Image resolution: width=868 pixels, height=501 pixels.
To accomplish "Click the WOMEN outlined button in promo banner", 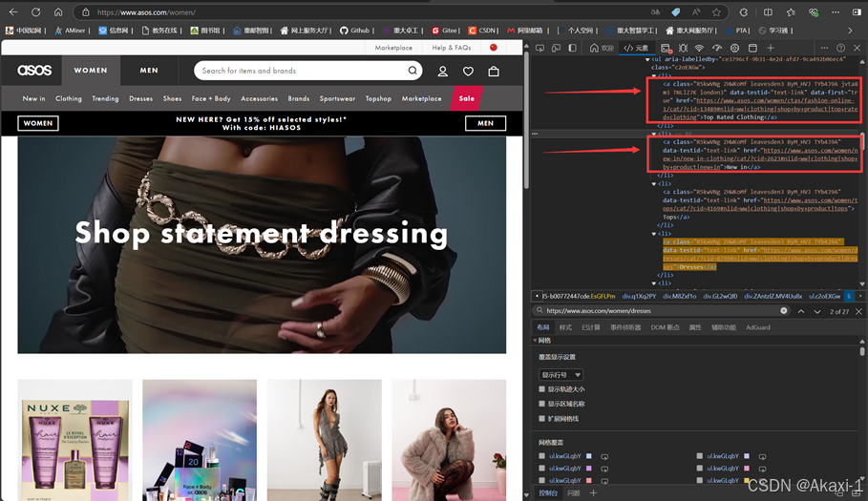I will [38, 123].
